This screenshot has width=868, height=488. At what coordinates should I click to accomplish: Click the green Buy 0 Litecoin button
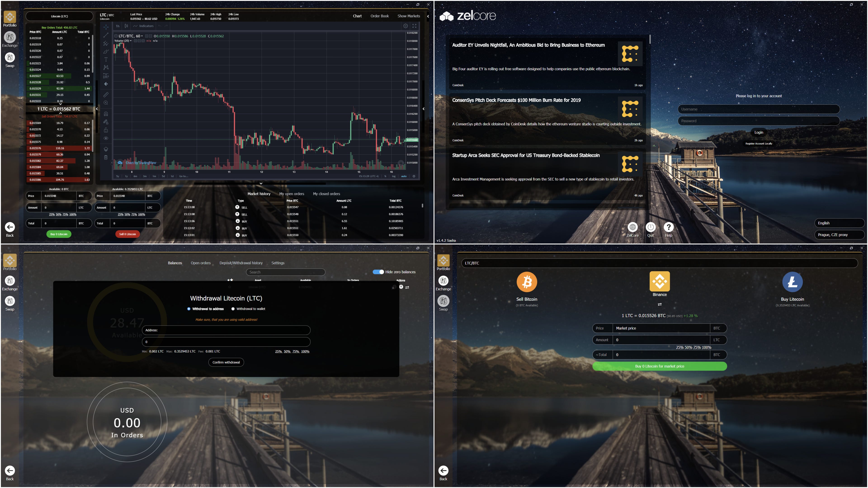pyautogui.click(x=59, y=234)
